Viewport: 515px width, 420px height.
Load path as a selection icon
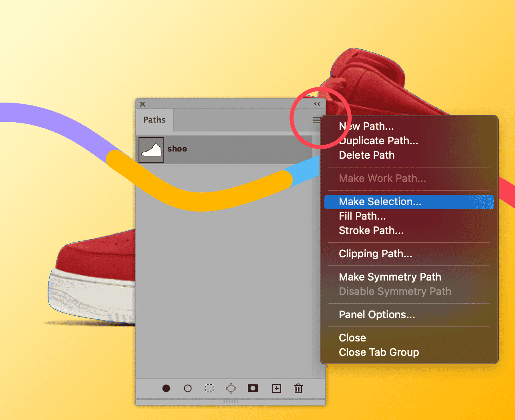click(209, 388)
